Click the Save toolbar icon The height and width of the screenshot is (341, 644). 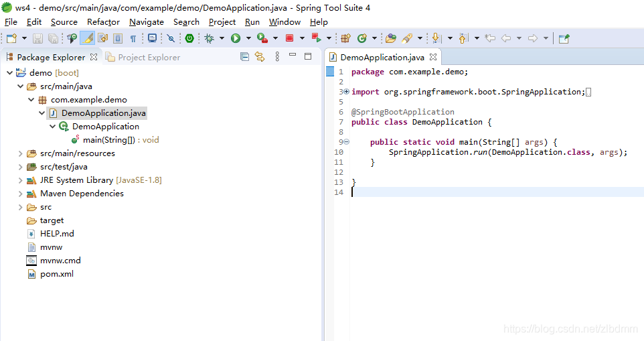[x=37, y=38]
